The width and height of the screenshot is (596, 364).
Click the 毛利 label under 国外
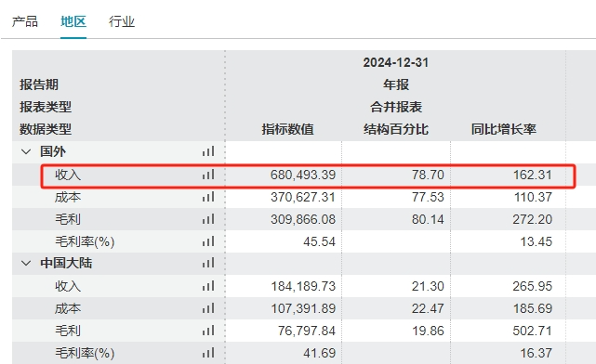pyautogui.click(x=68, y=219)
